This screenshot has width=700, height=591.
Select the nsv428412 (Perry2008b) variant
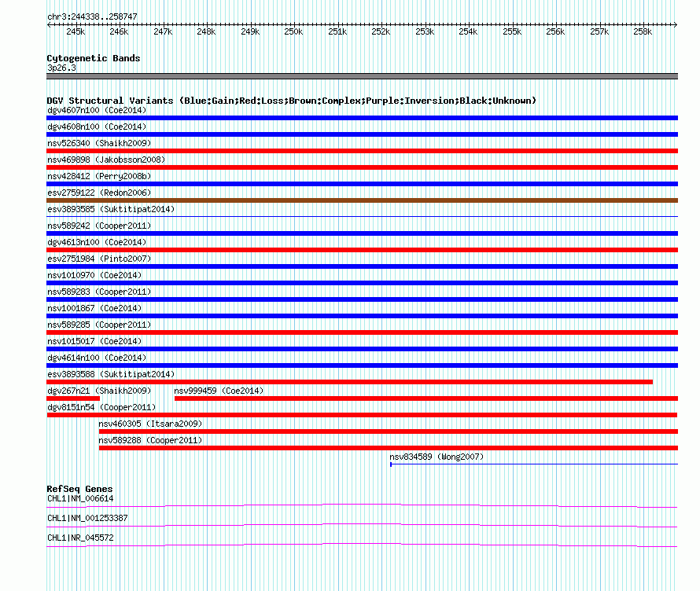[x=99, y=176]
